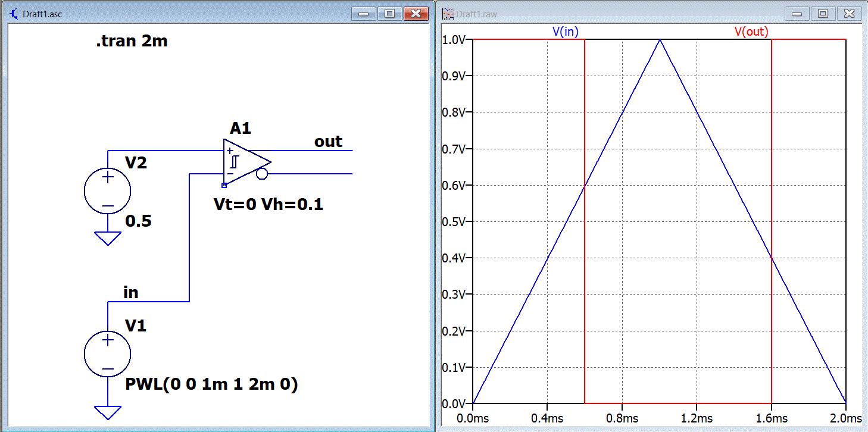Viewport: 868px width, 432px height.
Task: Click the inverted output bubble of A1
Action: tap(262, 174)
